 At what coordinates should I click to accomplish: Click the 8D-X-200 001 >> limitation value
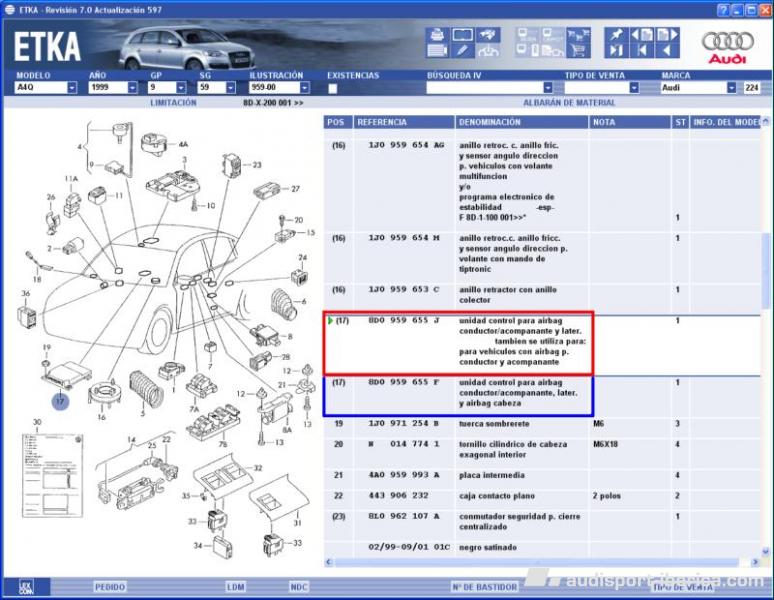(x=273, y=103)
